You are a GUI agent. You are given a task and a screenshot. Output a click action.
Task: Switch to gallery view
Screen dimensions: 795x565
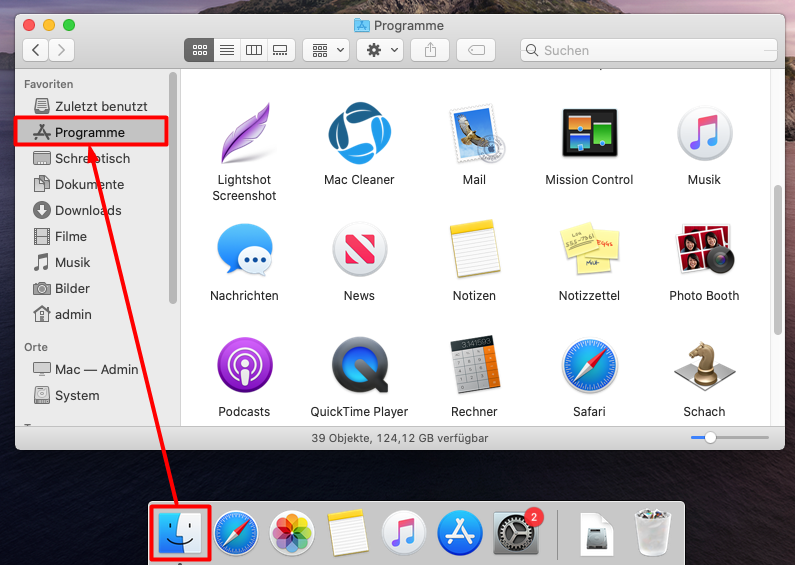(280, 50)
